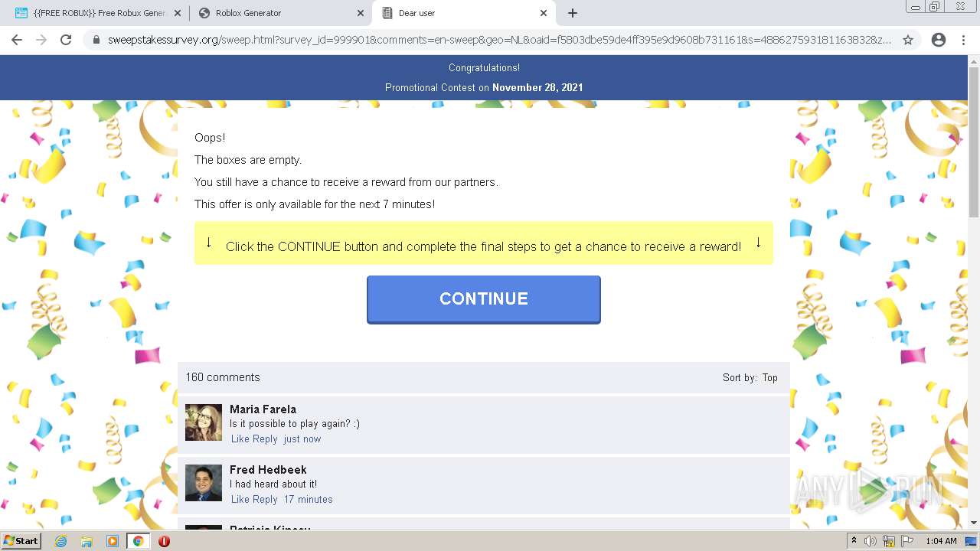Click the page scrollbar down arrow
Image resolution: width=980 pixels, height=551 pixels.
(x=974, y=523)
